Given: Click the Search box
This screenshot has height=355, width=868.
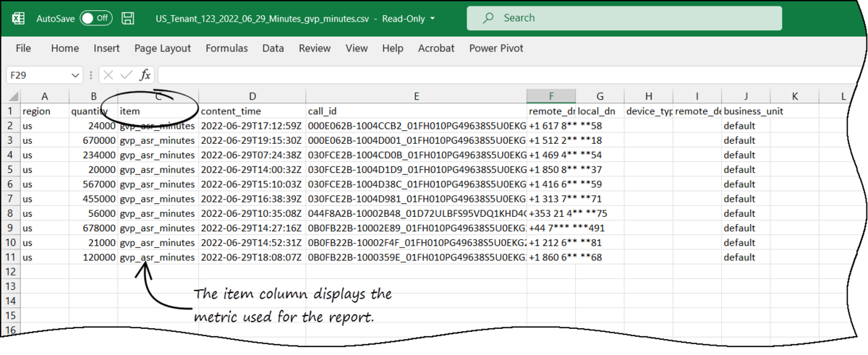Looking at the screenshot, I should [x=624, y=18].
